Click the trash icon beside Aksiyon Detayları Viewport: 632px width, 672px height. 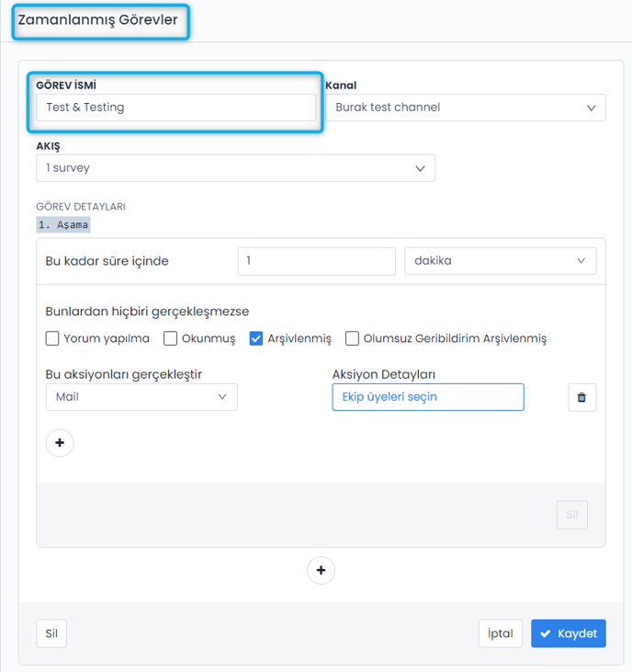[581, 397]
